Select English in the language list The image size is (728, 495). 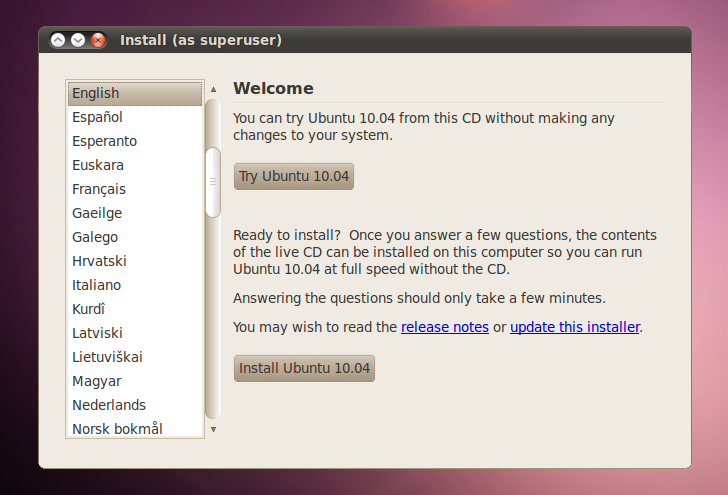(135, 93)
